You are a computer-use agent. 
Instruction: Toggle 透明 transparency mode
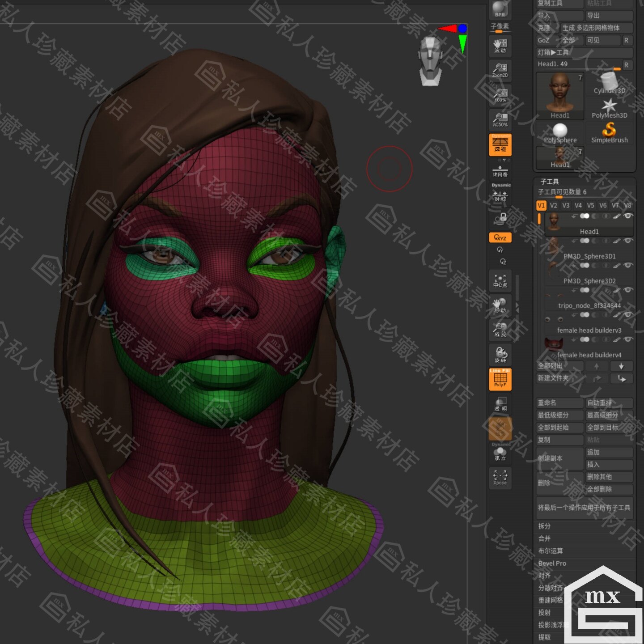click(x=500, y=404)
